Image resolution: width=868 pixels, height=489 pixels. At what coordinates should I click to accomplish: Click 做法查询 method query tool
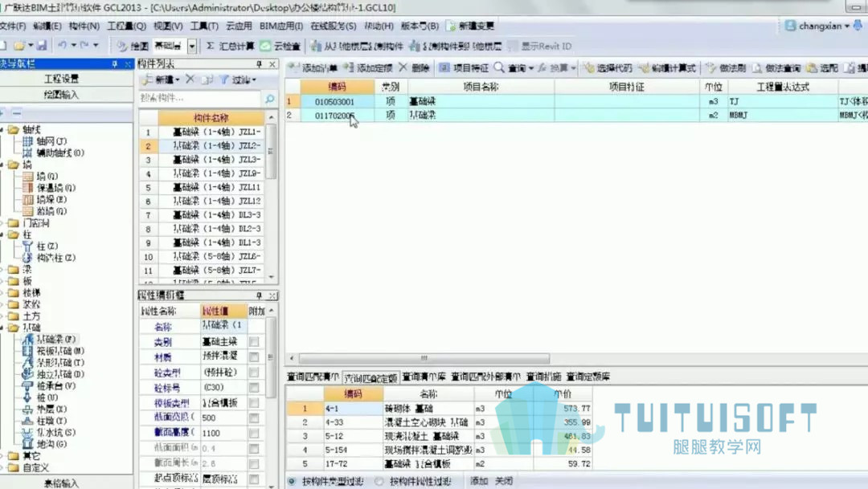tap(776, 68)
